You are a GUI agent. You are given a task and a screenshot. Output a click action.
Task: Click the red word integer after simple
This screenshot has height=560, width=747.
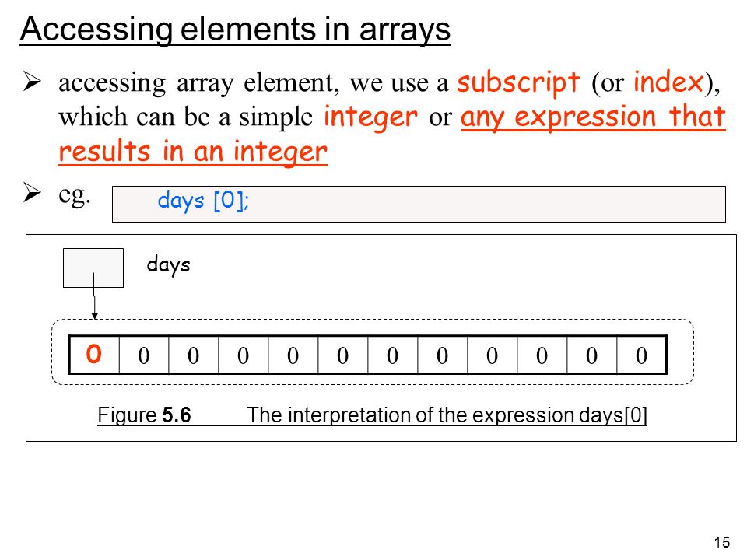click(x=370, y=117)
